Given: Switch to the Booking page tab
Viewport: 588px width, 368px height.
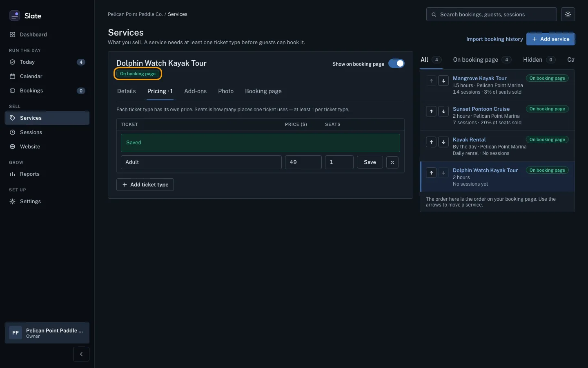Looking at the screenshot, I should (x=263, y=91).
